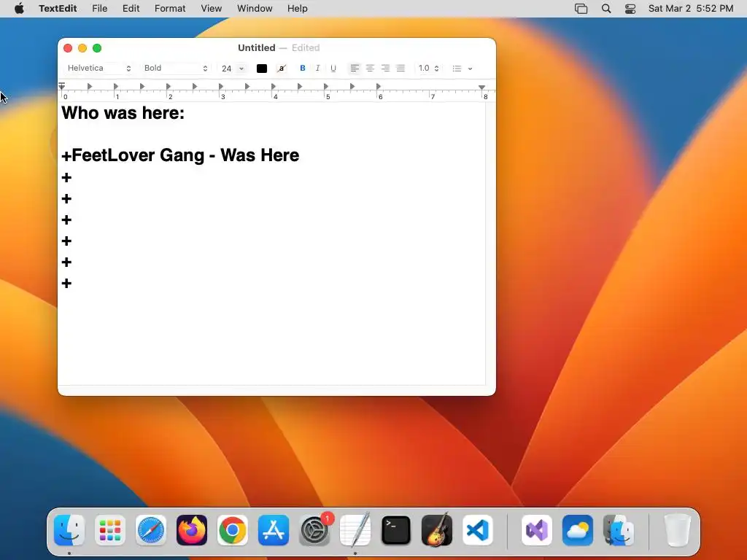This screenshot has height=560, width=747.
Task: Open Control Center
Action: (x=630, y=9)
